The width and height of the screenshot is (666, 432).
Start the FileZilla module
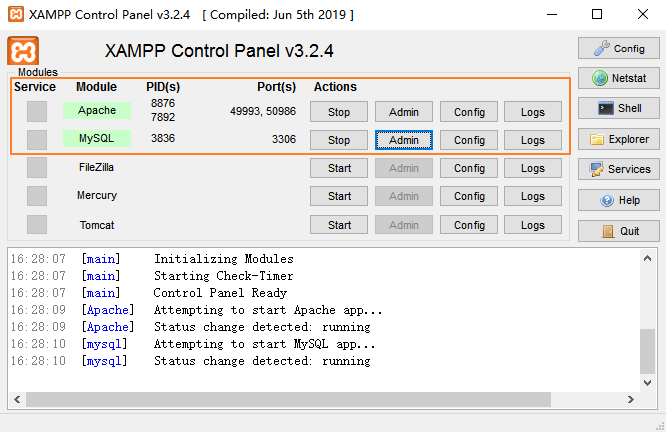(339, 168)
